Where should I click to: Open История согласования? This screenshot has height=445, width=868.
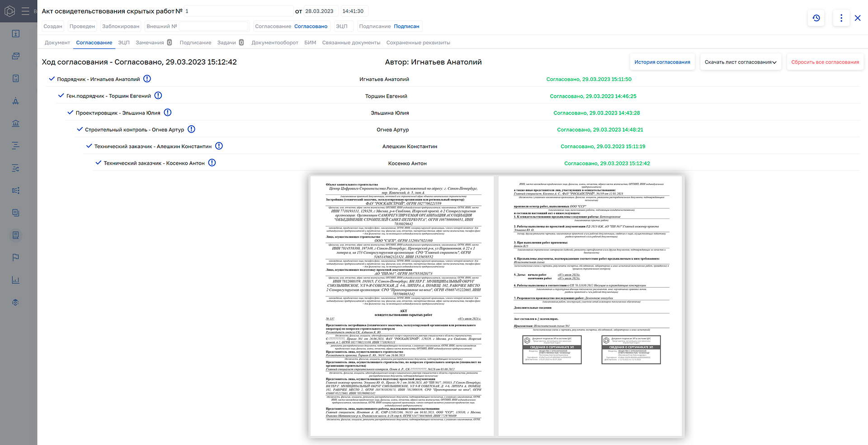[x=662, y=62]
